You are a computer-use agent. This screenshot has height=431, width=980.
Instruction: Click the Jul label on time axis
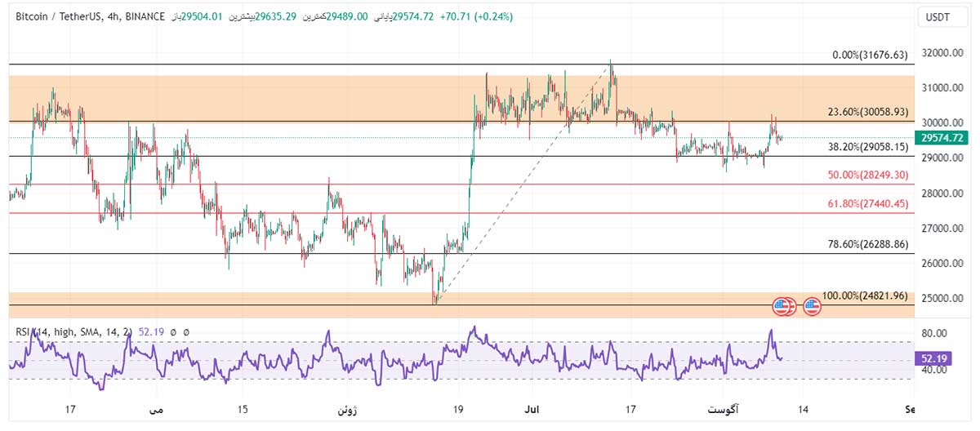pos(532,409)
